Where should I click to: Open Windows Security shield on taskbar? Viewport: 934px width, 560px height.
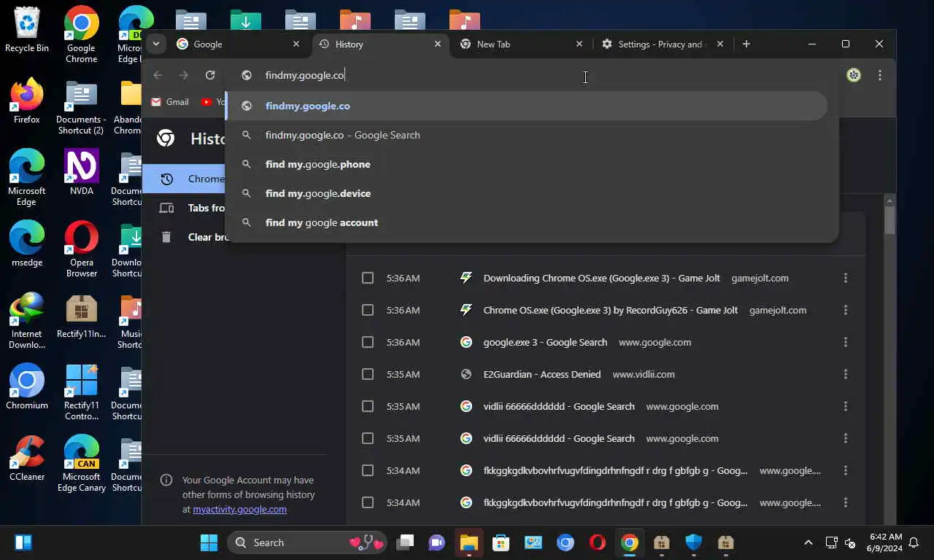click(693, 542)
